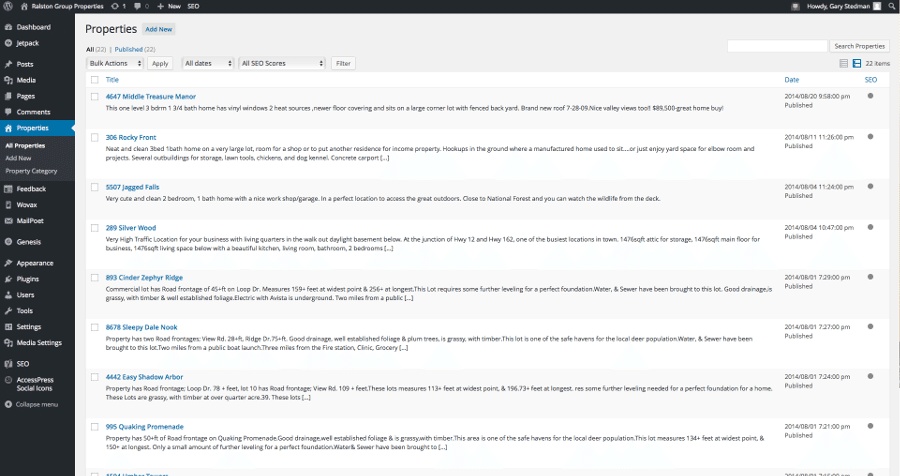Toggle the select-all checkbox in header

(x=95, y=80)
